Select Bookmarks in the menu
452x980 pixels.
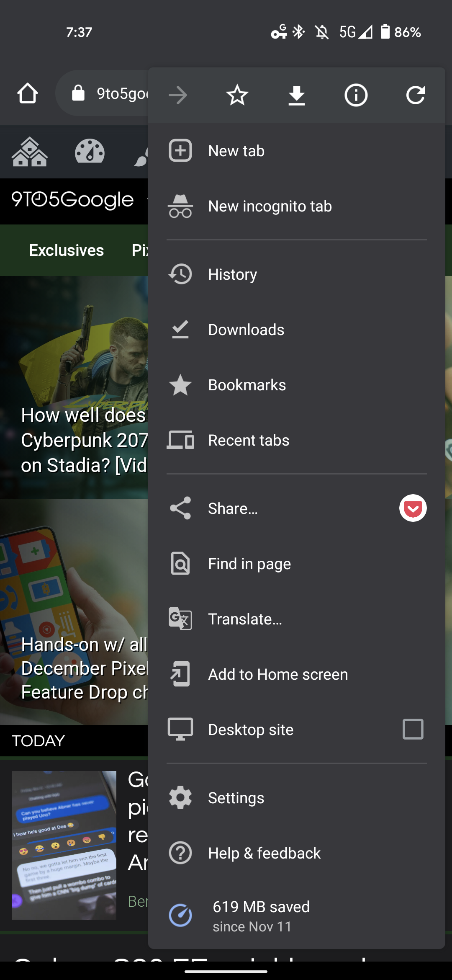[x=247, y=385]
